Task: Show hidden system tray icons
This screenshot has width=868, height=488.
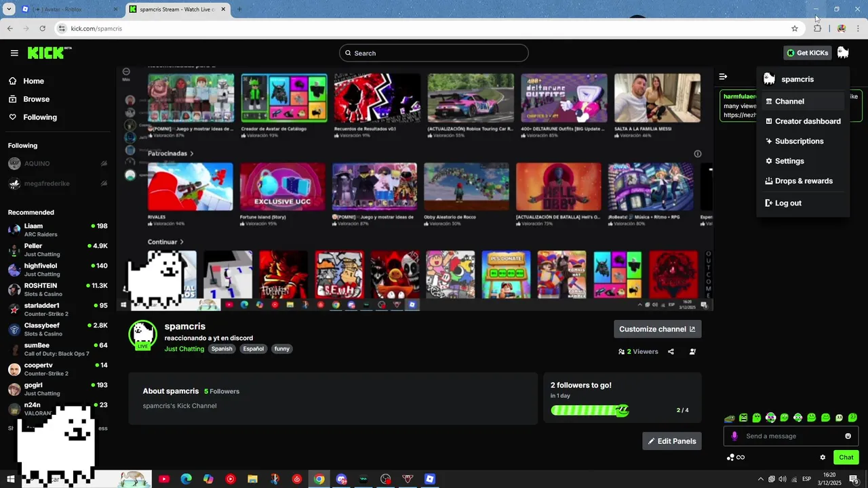Action: pyautogui.click(x=760, y=479)
